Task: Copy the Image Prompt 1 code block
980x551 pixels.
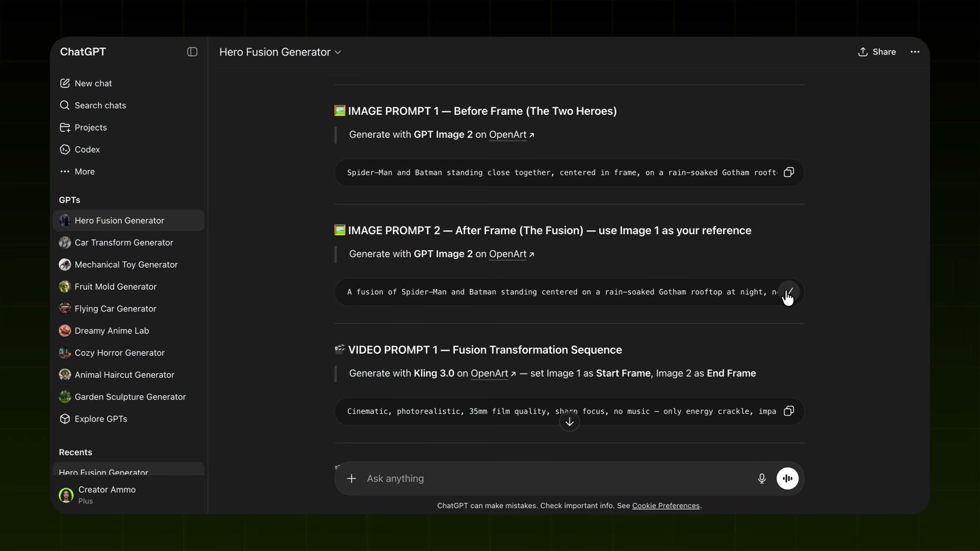Action: pos(789,172)
